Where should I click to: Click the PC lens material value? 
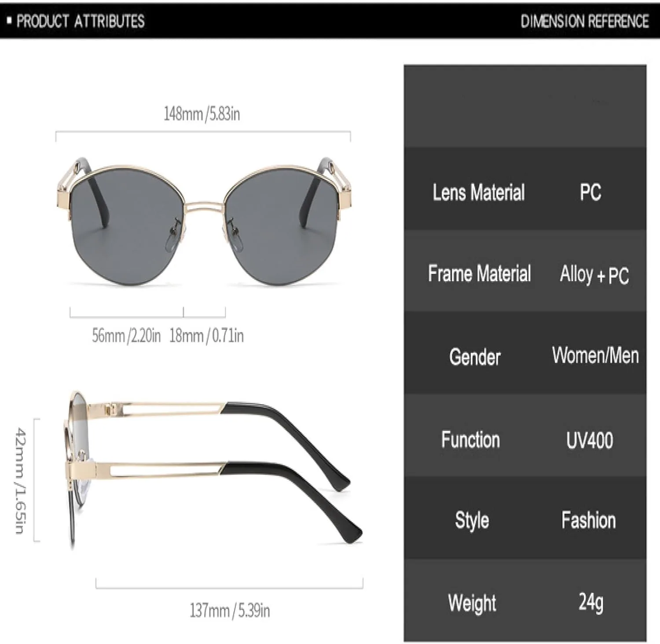click(x=590, y=192)
